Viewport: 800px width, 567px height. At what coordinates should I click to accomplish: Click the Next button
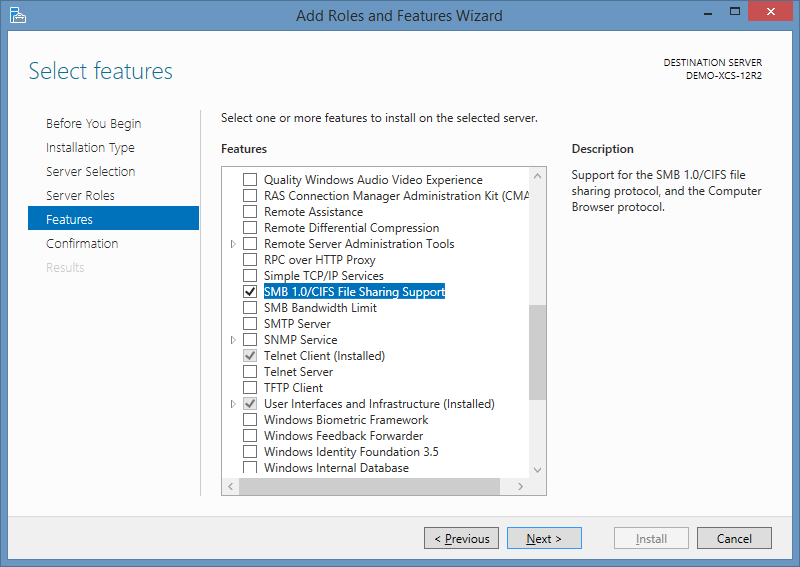pos(544,538)
